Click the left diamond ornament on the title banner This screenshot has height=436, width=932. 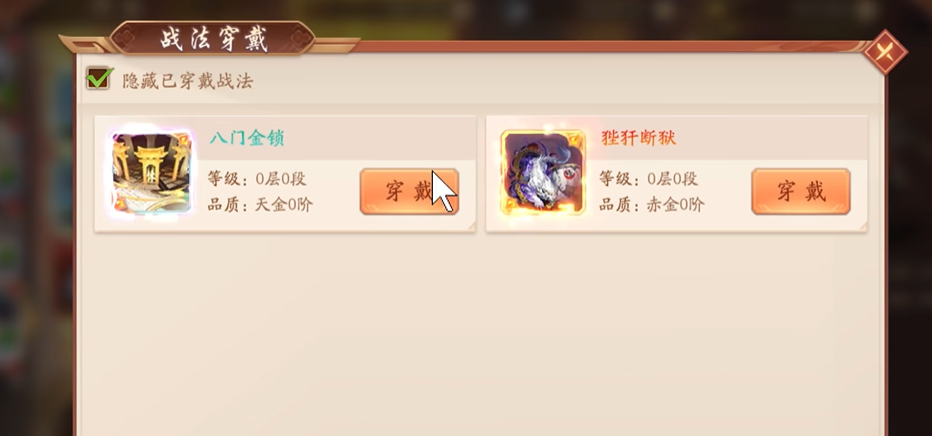coord(126,39)
